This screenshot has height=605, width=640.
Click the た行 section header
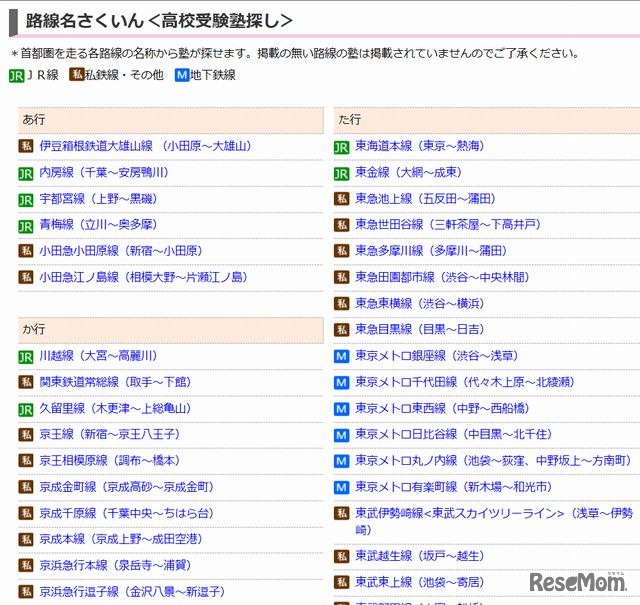click(x=487, y=120)
